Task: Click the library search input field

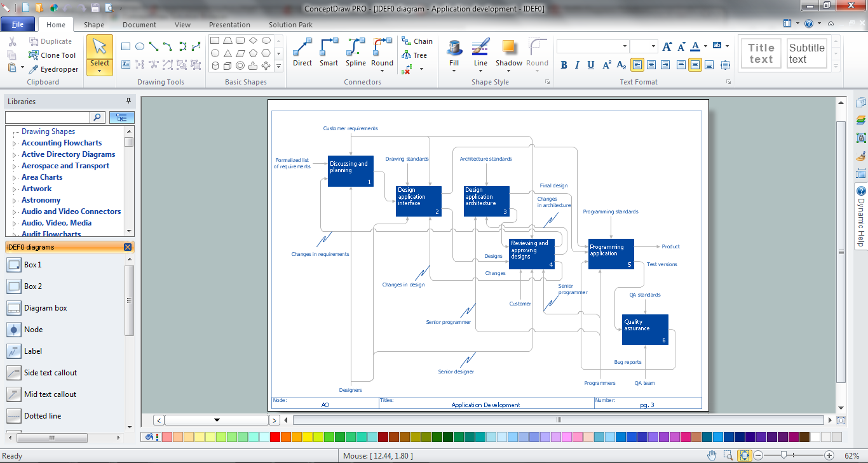Action: pos(48,117)
